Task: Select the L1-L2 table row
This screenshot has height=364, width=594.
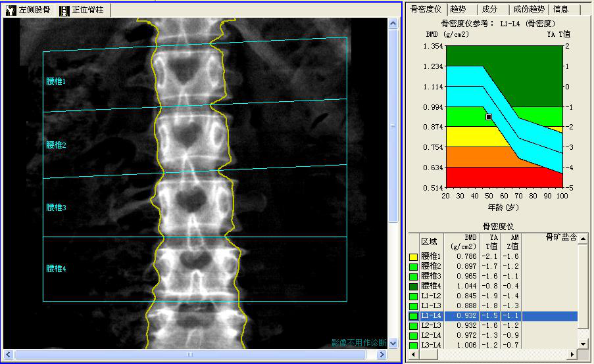Action: click(x=493, y=296)
